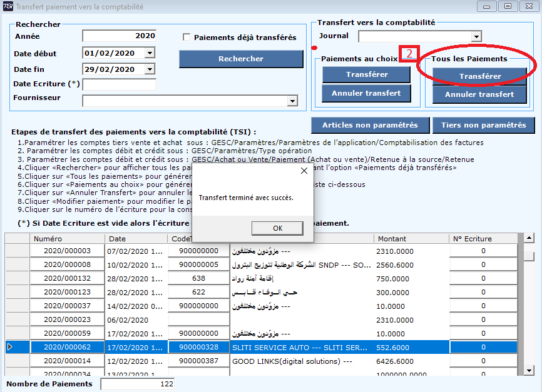The height and width of the screenshot is (392, 542).
Task: Click the TSI application icon in title bar
Action: [8, 6]
